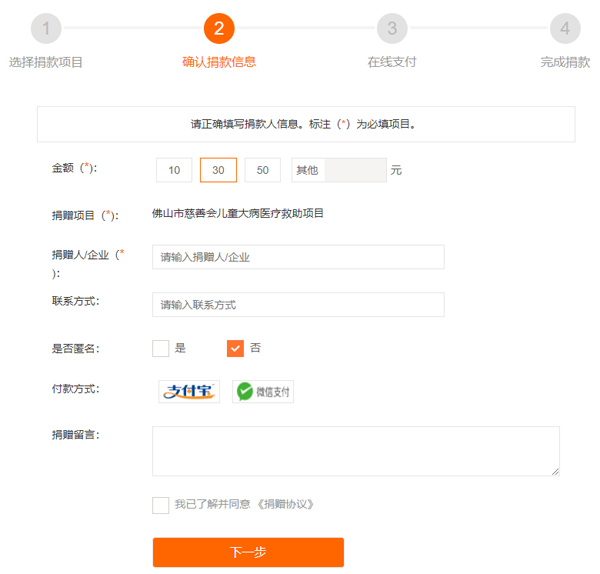The height and width of the screenshot is (574, 600).
Task: Select the 30 yuan amount
Action: 218,170
